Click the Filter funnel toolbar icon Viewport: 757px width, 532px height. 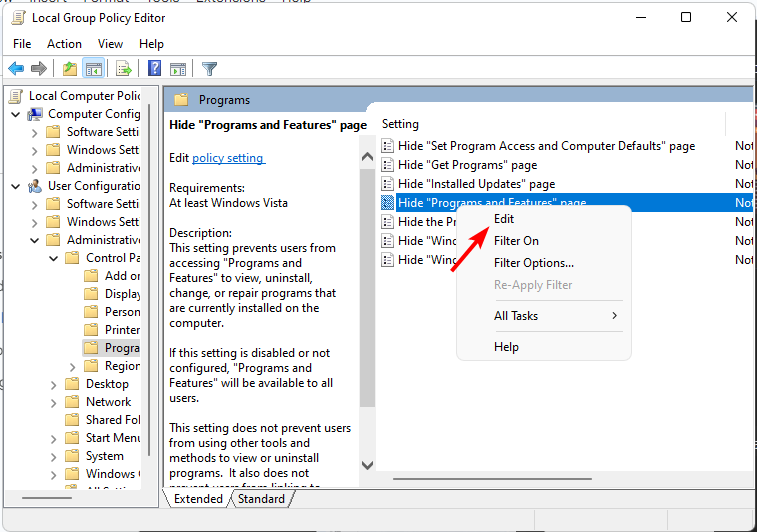tap(210, 69)
